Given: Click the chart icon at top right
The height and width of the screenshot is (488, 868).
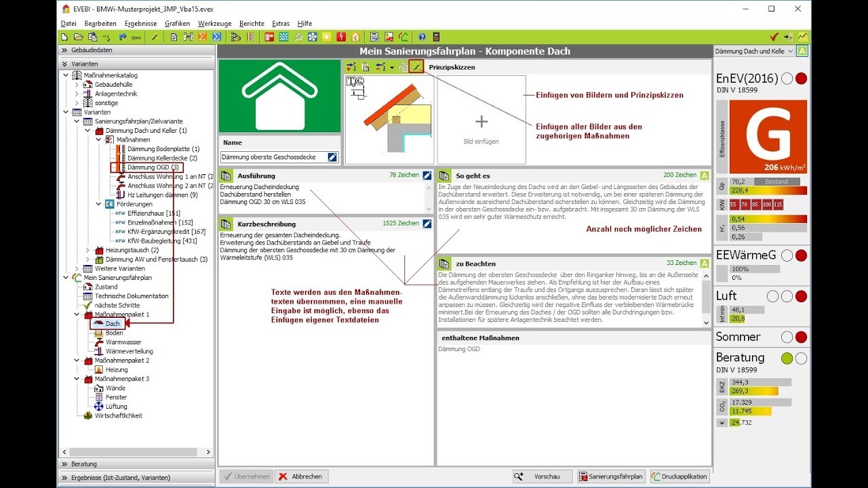Looking at the screenshot, I should (x=803, y=37).
